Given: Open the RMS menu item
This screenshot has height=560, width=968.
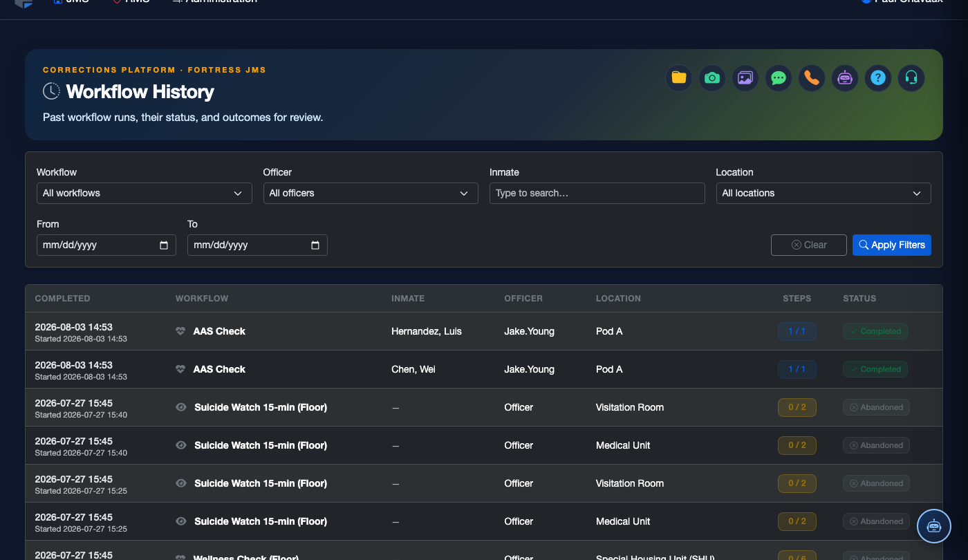Looking at the screenshot, I should pyautogui.click(x=131, y=1).
